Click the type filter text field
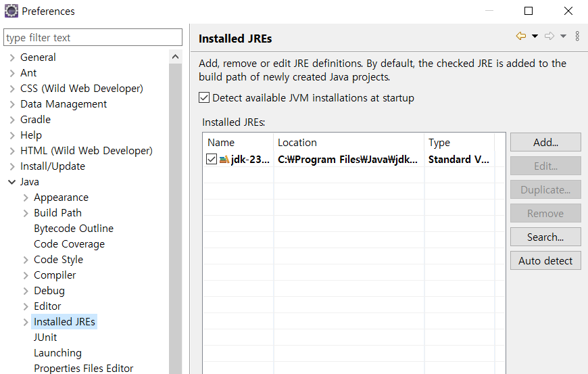This screenshot has width=588, height=374. coord(93,37)
